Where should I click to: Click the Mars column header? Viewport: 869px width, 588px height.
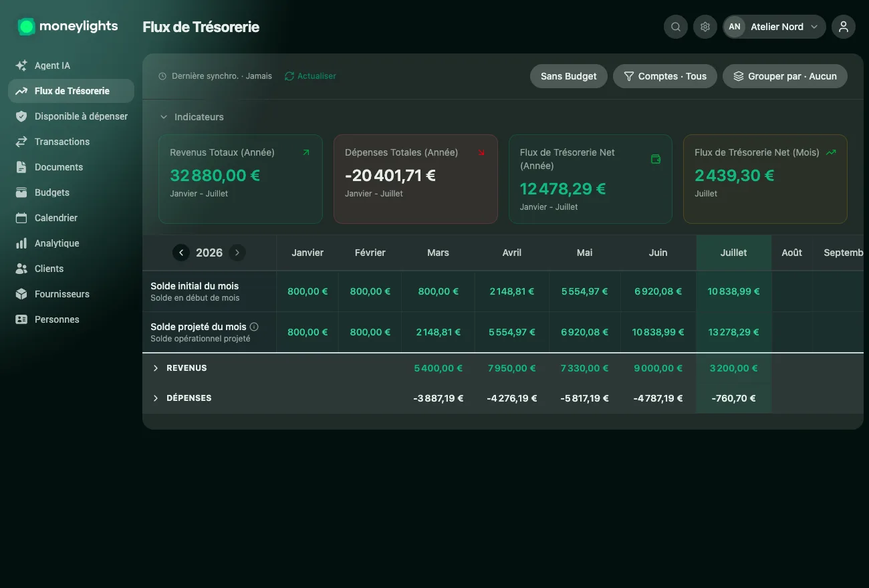(x=438, y=253)
